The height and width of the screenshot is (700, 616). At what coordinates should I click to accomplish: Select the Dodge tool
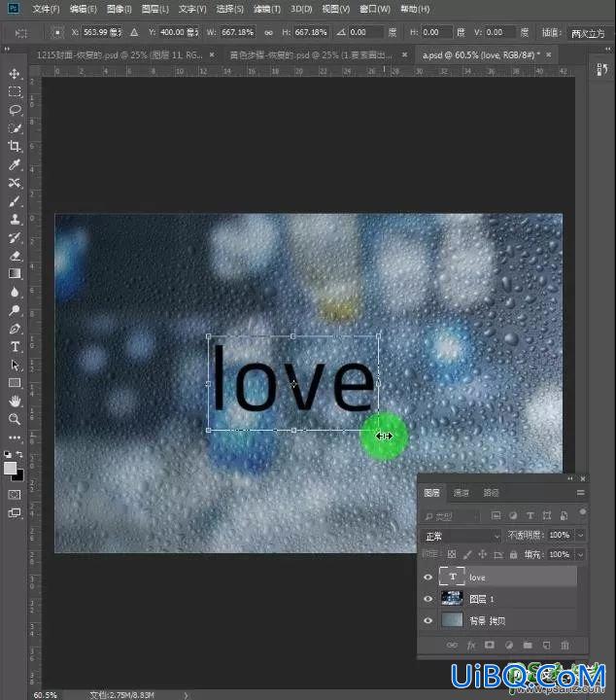15,310
